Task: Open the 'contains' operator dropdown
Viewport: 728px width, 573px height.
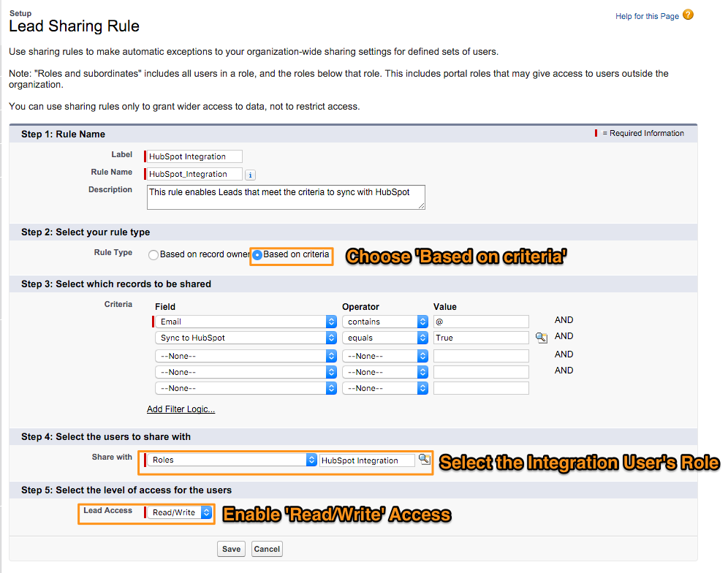Action: 385,322
